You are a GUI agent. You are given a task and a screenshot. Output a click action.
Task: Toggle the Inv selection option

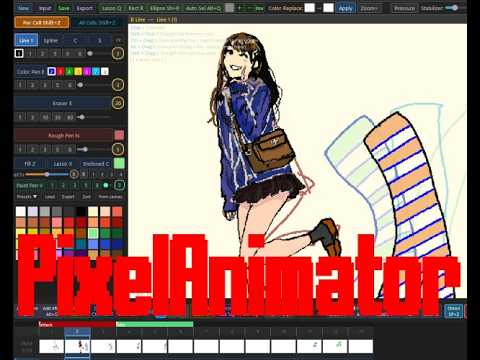(x=259, y=8)
